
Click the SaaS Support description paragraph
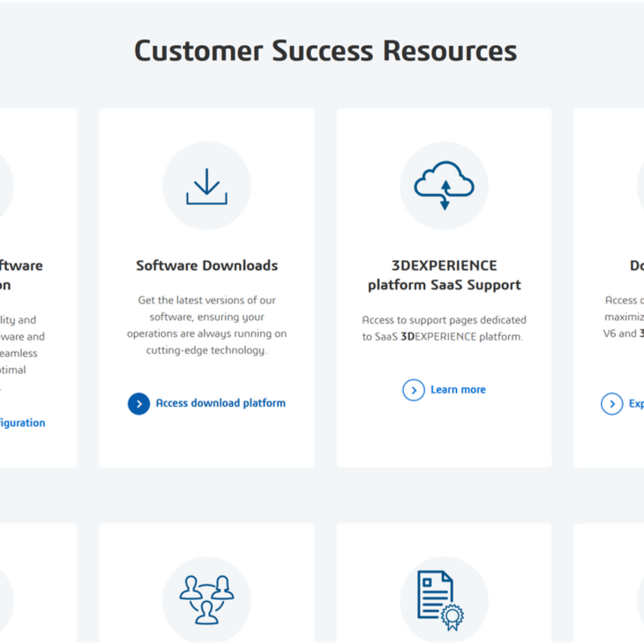tap(444, 328)
